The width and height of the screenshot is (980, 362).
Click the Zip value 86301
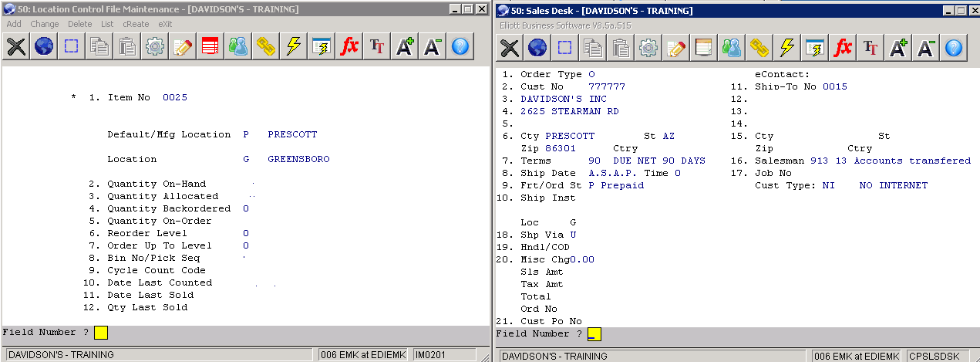[x=561, y=148]
